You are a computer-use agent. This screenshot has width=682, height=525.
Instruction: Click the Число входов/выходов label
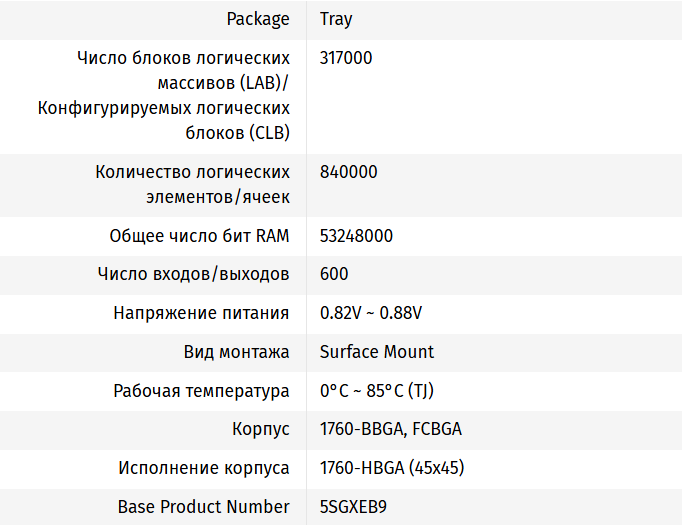194,274
